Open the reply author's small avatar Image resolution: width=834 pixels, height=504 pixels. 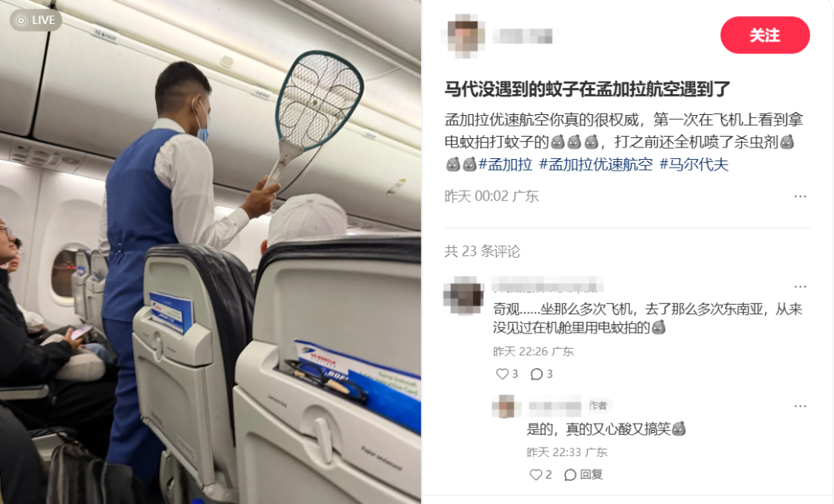coord(506,406)
